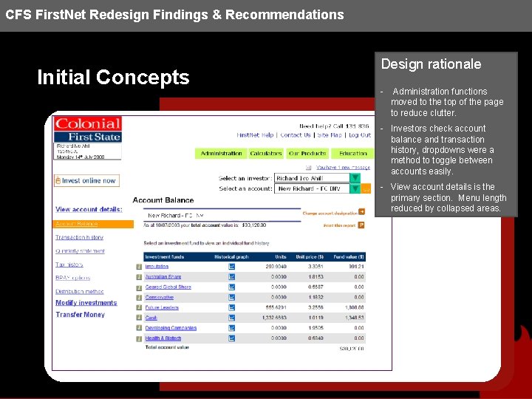Viewport: 532px width, 399px height.
Task: Open the Contact Us link
Action: 296,135
